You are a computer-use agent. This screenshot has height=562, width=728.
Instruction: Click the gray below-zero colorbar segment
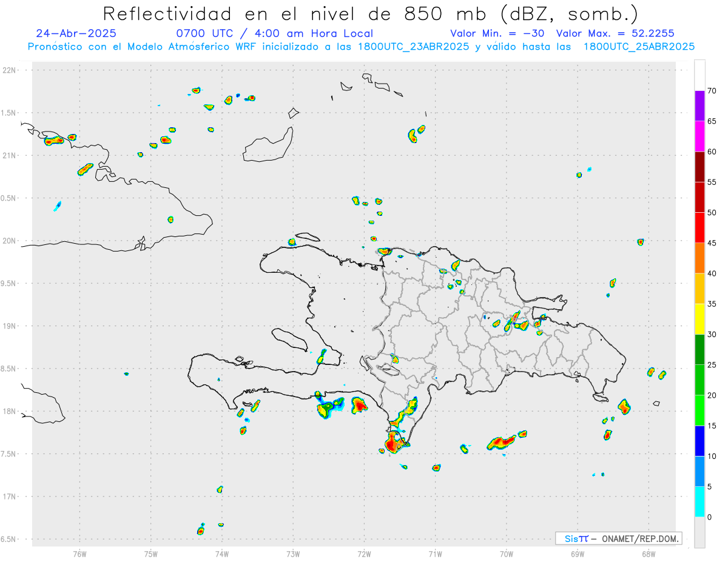point(699,532)
